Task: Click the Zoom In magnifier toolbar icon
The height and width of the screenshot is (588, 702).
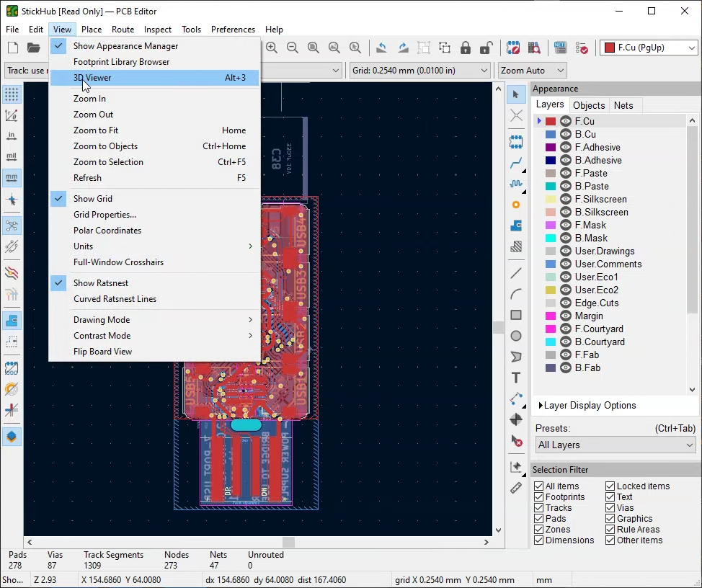Action: tap(272, 48)
